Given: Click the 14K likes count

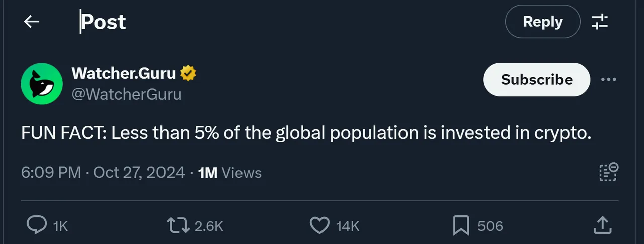Looking at the screenshot, I should [348, 226].
